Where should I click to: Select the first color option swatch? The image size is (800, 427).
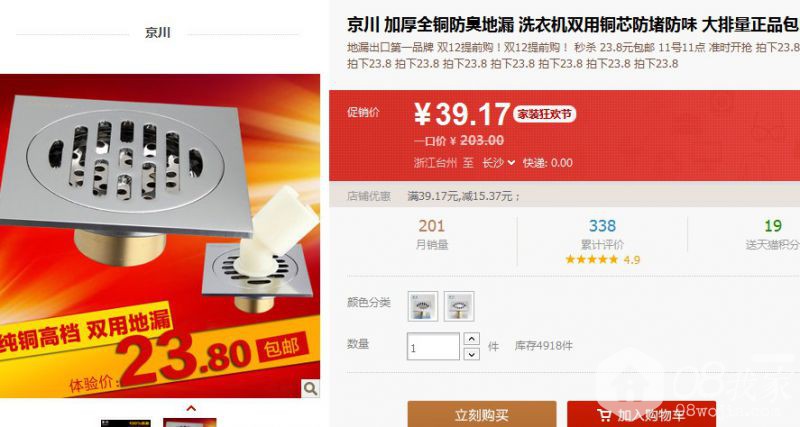click(422, 306)
